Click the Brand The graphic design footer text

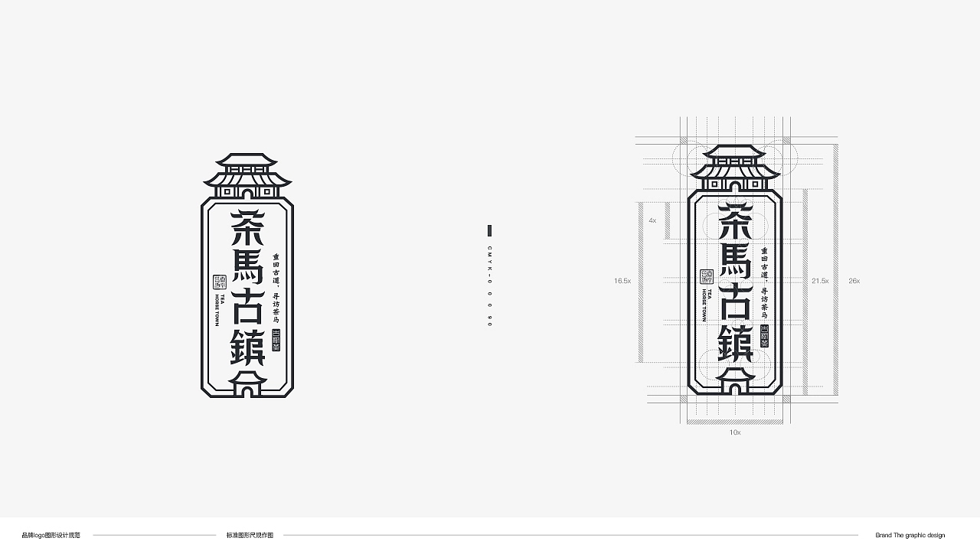click(x=910, y=535)
